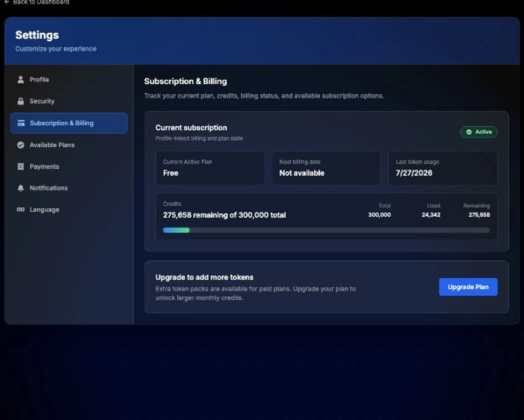Go to Available Plans section
This screenshot has height=420, width=524.
pos(69,145)
